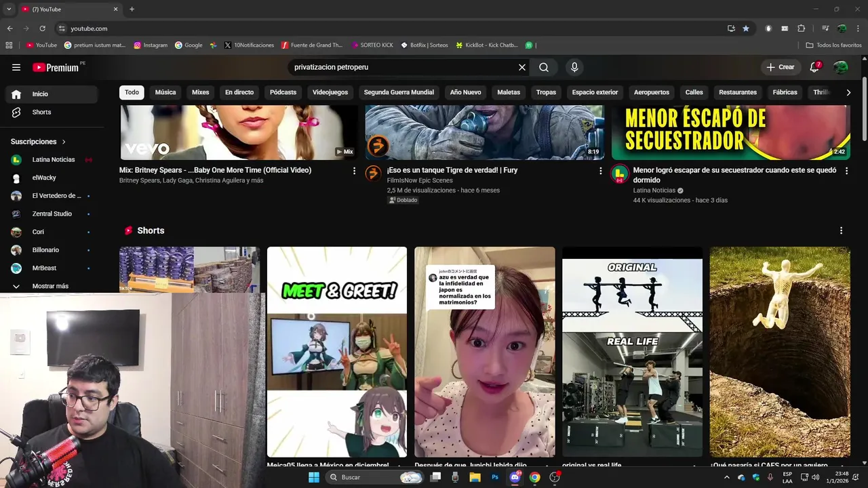Viewport: 868px width, 488px height.
Task: Open the Instagram bookmark
Action: coord(151,45)
